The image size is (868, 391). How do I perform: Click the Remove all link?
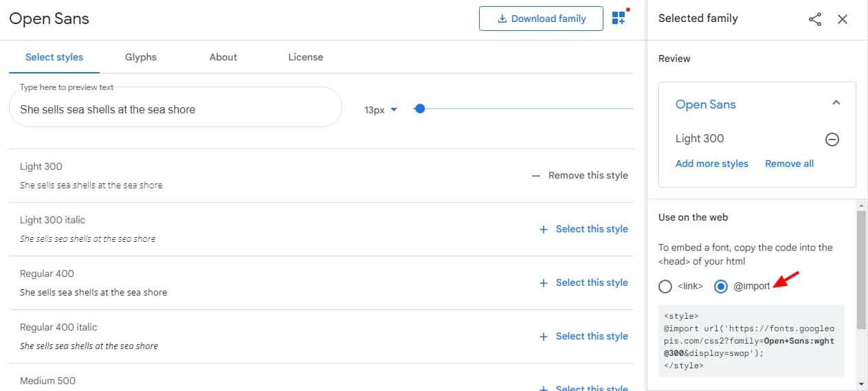point(789,164)
